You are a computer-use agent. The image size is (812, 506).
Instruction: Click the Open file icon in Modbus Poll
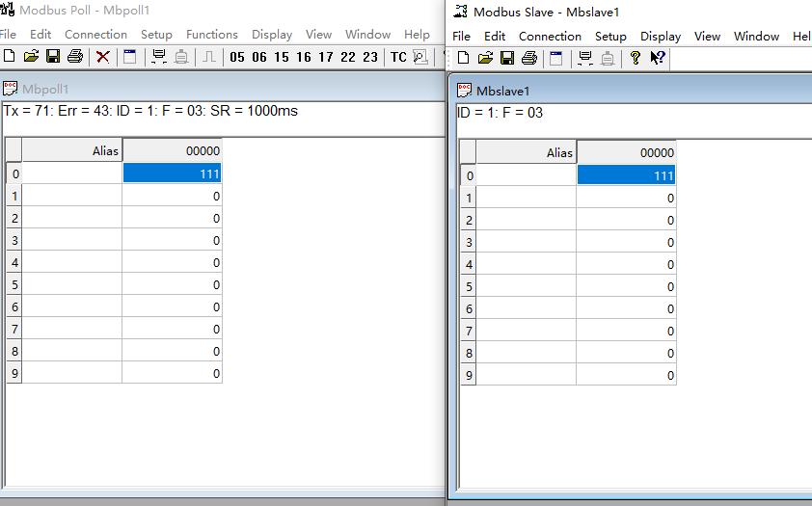click(31, 57)
